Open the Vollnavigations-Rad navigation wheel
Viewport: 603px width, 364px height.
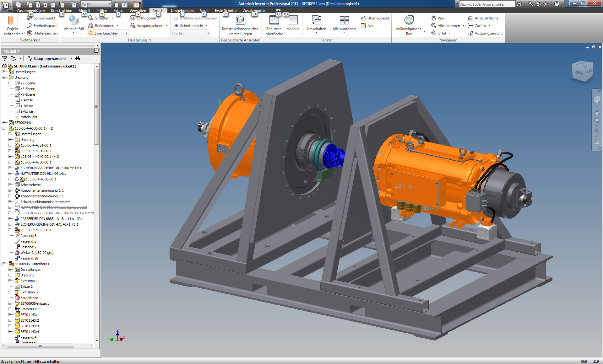point(409,20)
